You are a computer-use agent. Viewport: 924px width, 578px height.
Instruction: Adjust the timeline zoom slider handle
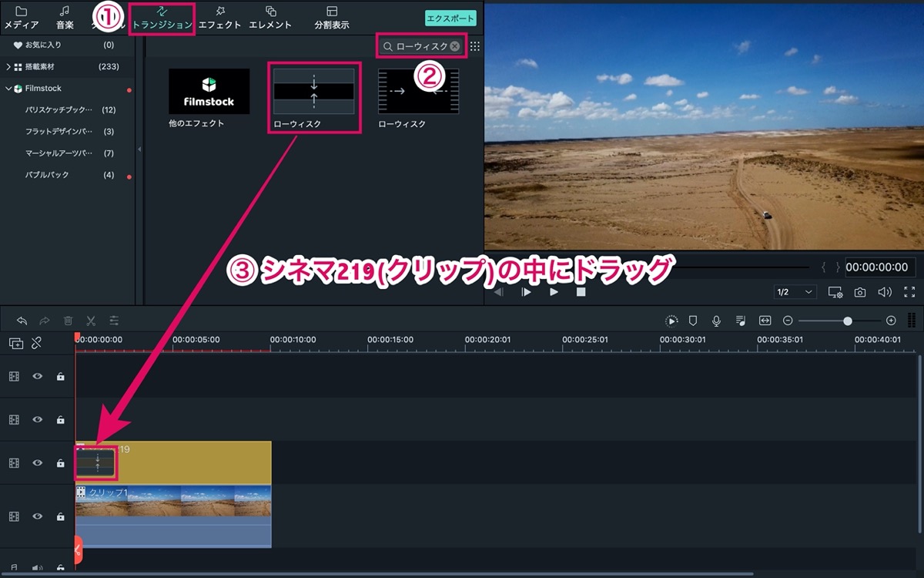(x=848, y=321)
